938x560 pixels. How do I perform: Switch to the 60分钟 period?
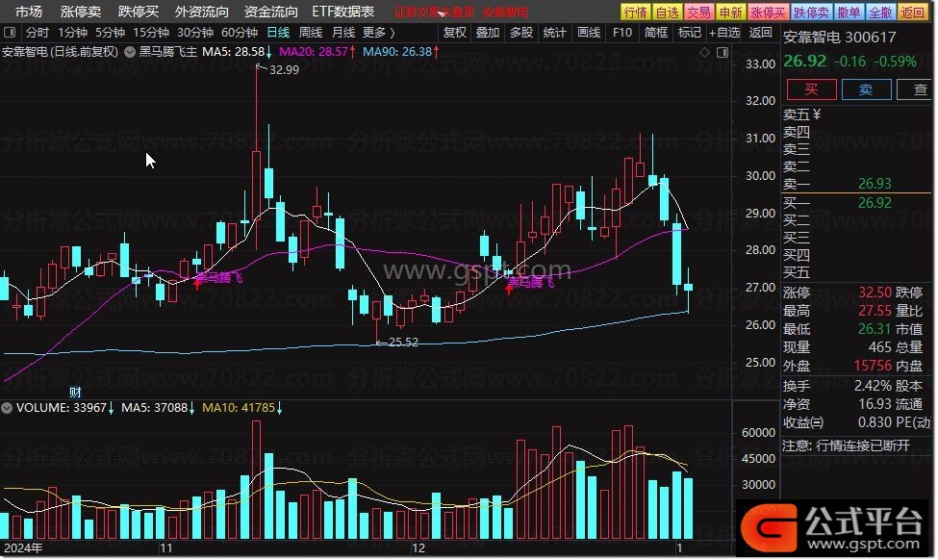pyautogui.click(x=240, y=33)
